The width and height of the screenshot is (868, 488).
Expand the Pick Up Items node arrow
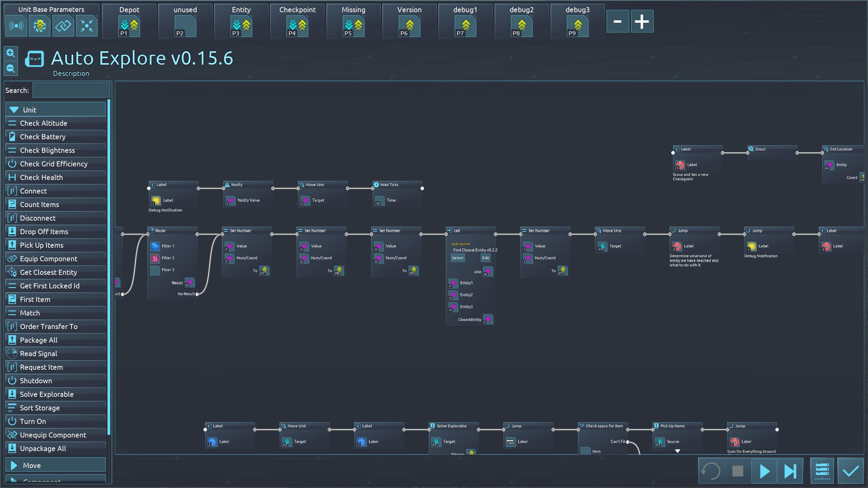pyautogui.click(x=677, y=451)
